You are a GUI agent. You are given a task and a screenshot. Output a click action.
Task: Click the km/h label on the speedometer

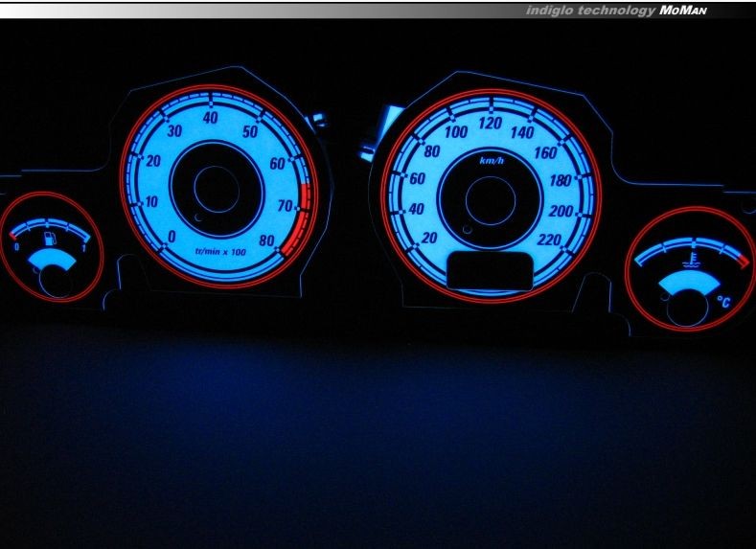(492, 162)
